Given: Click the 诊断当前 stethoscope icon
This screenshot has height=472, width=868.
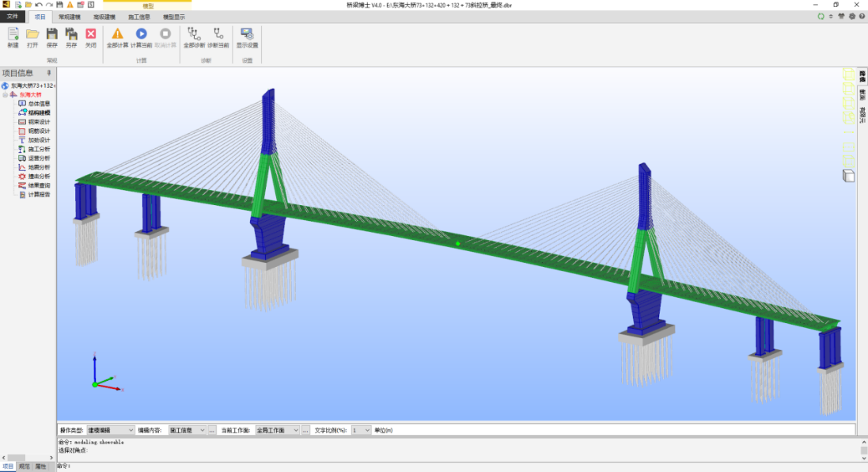Looking at the screenshot, I should tap(218, 34).
